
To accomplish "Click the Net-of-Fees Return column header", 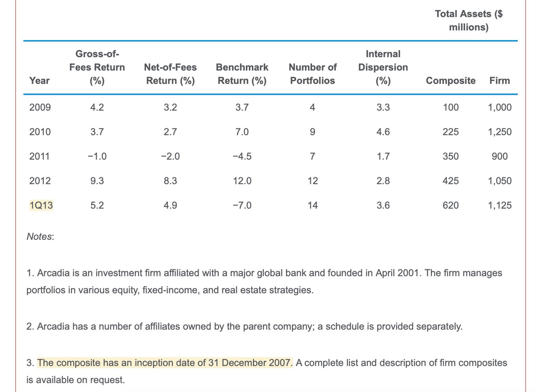I will (x=170, y=74).
